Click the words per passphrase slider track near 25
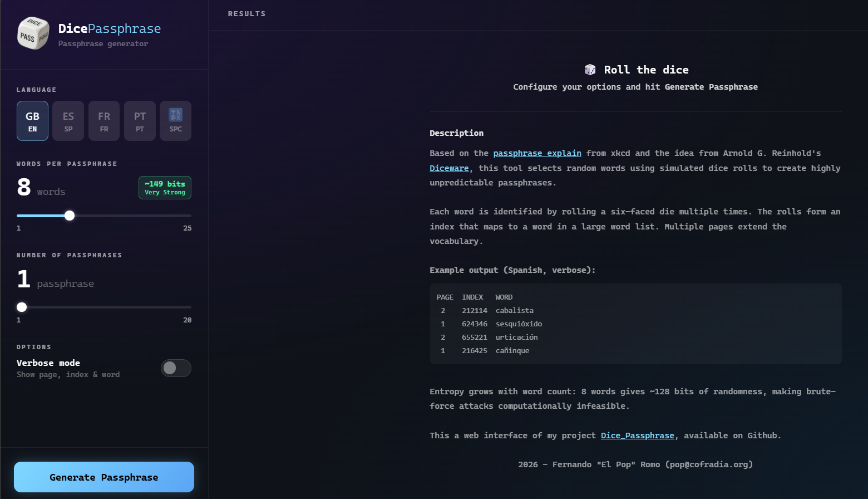868x499 pixels. click(186, 216)
